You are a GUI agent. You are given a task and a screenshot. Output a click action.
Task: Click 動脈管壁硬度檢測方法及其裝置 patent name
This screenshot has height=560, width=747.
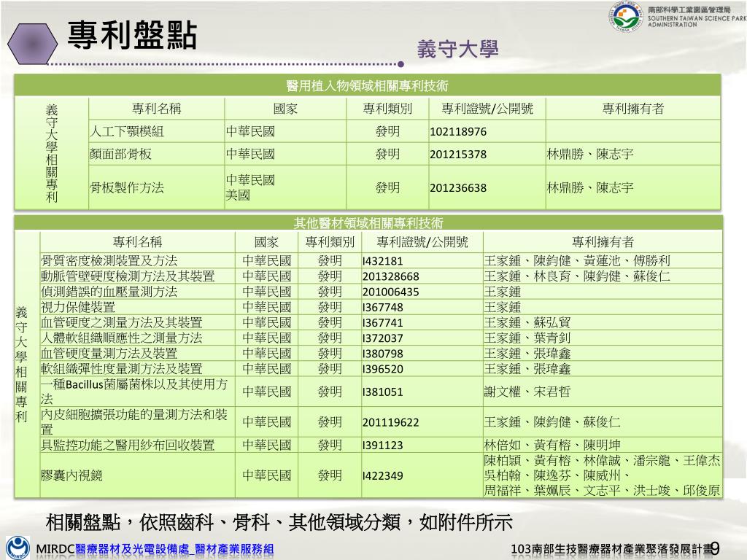128,276
